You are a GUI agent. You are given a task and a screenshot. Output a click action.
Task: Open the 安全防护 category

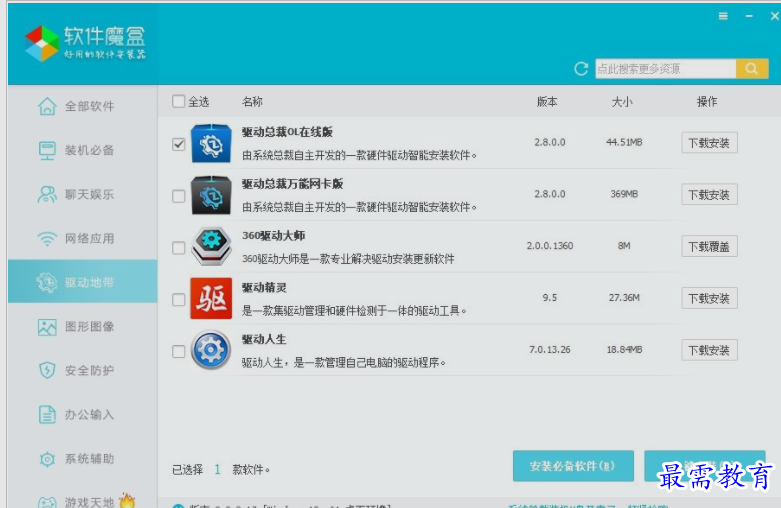(83, 371)
